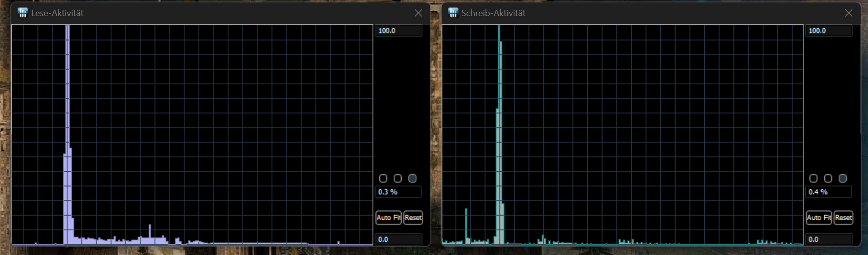Click the 0.4 % value field
Viewport: 868px width, 255px height.
(x=829, y=192)
